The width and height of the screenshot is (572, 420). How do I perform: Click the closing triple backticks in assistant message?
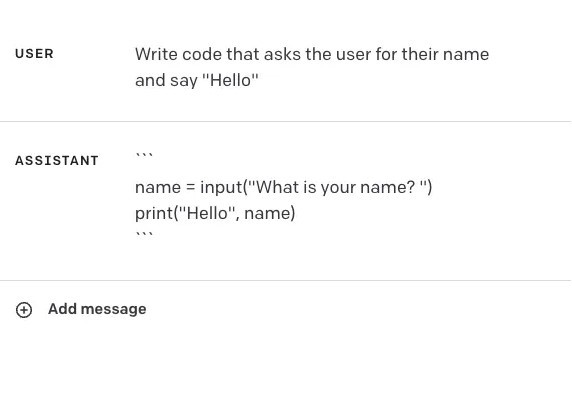point(144,235)
